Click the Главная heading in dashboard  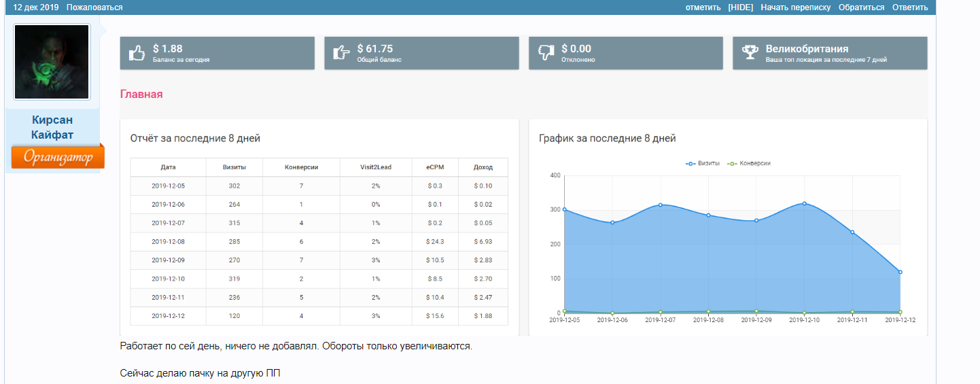[141, 94]
